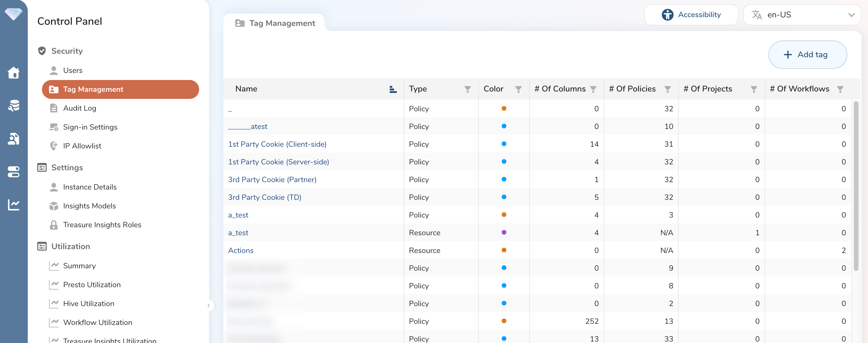Click the Name column sort icon
This screenshot has width=868, height=343.
(393, 89)
